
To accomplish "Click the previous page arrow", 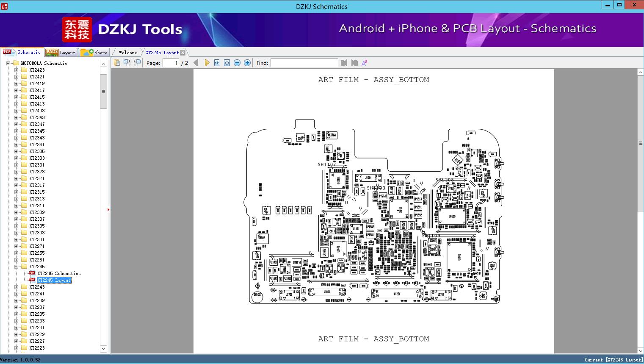I will (196, 63).
